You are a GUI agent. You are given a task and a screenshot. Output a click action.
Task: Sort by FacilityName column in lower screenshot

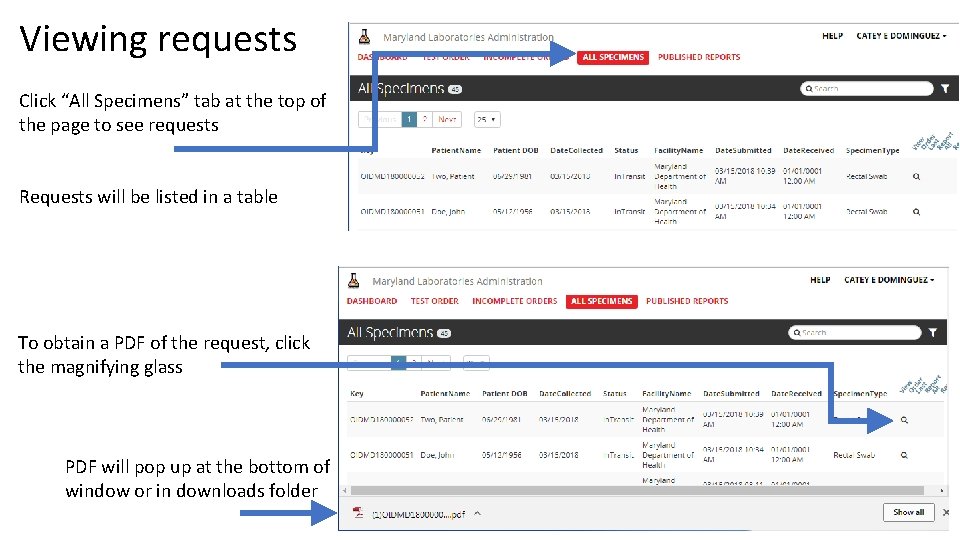(667, 394)
